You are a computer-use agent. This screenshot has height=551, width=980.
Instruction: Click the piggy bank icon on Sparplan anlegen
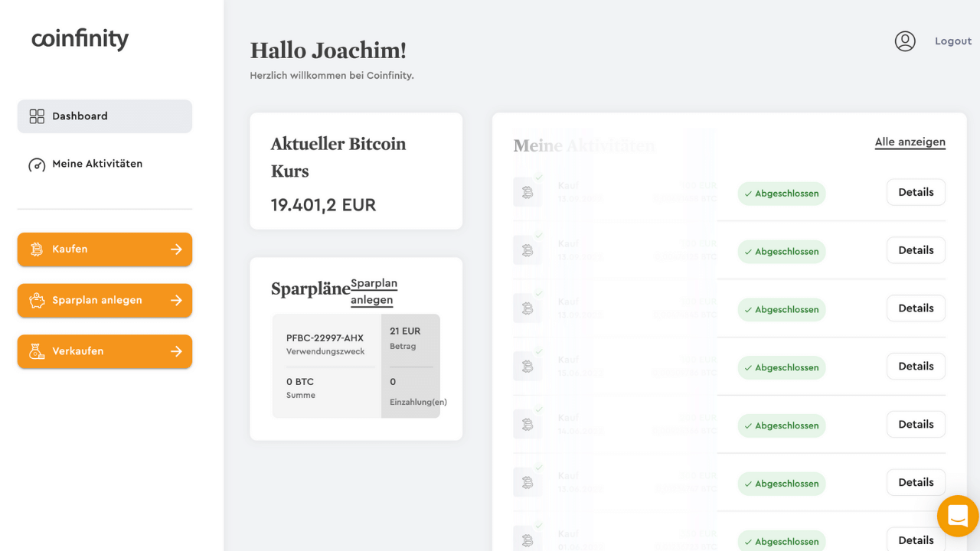click(x=37, y=301)
